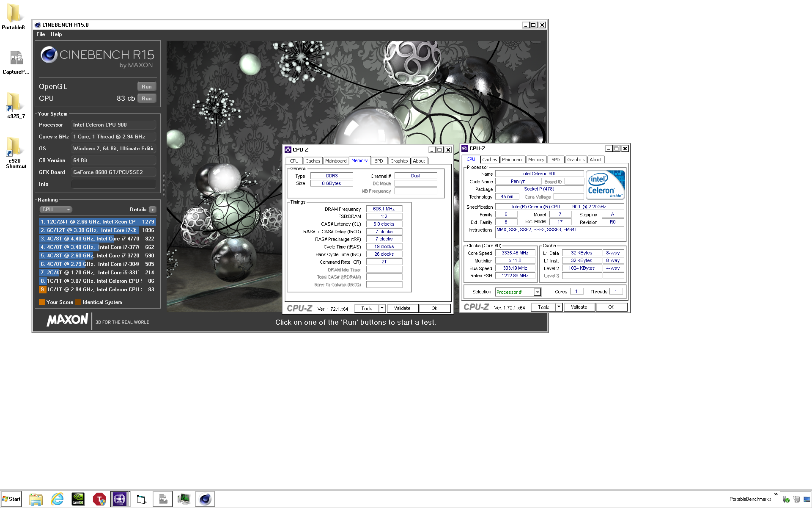812x508 pixels.
Task: Click Validate in Memory CPU-Z window
Action: pyautogui.click(x=402, y=309)
